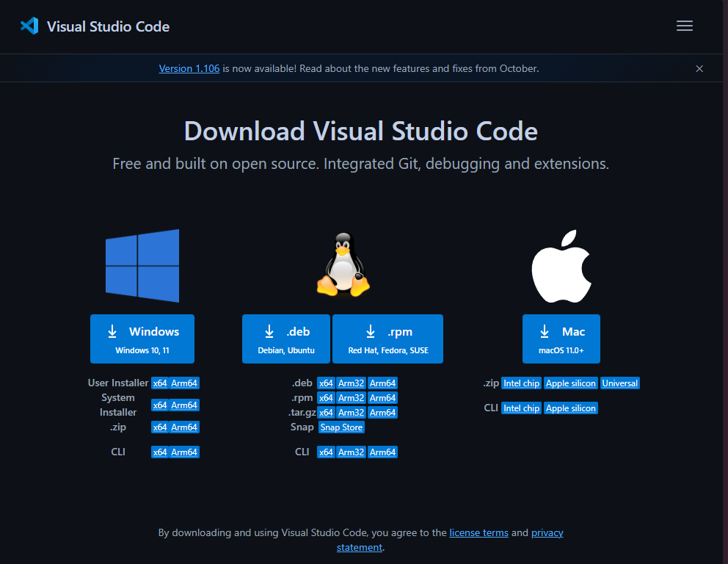This screenshot has width=728, height=564.
Task: Select Arm32 for Linux .rpm download
Action: click(x=351, y=398)
